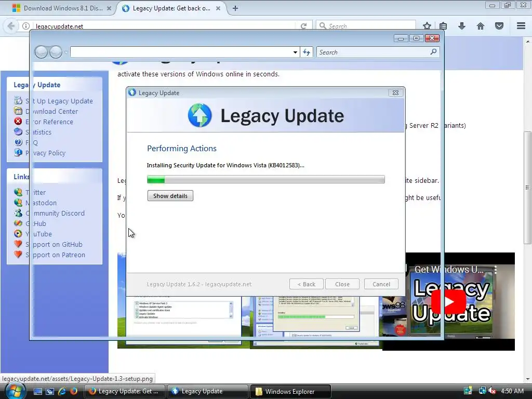Bookmark this page with star icon

427,26
